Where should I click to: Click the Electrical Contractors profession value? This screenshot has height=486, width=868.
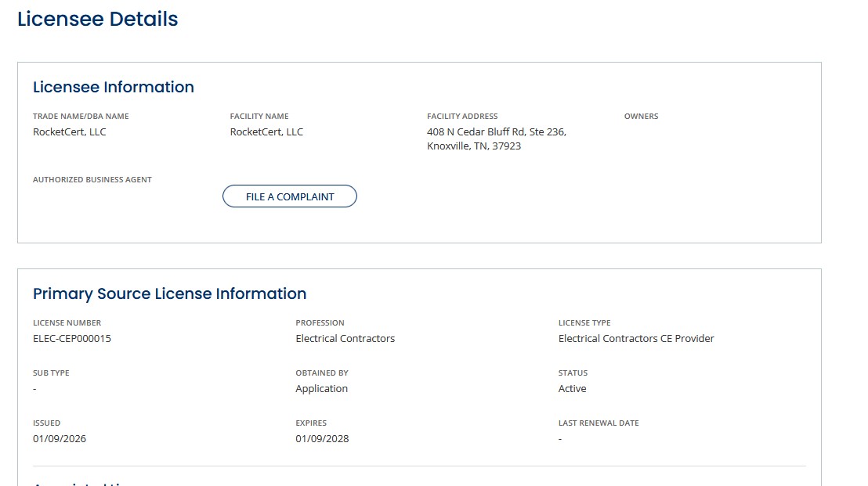tap(345, 339)
